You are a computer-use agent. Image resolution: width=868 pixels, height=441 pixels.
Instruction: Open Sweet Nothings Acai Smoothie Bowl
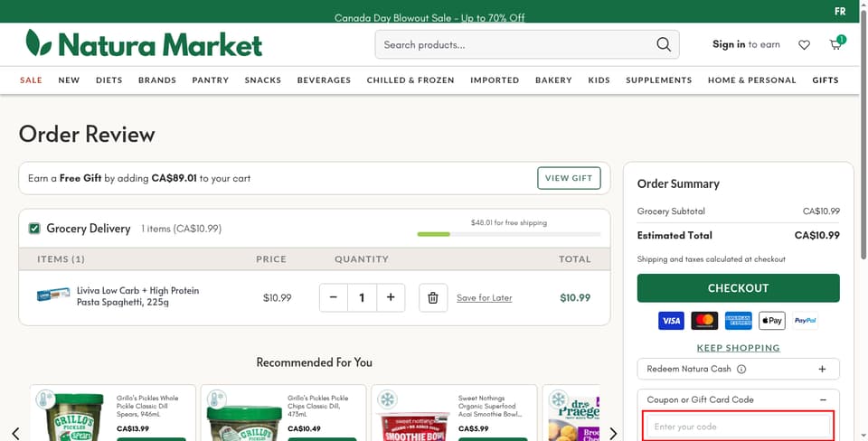489,406
